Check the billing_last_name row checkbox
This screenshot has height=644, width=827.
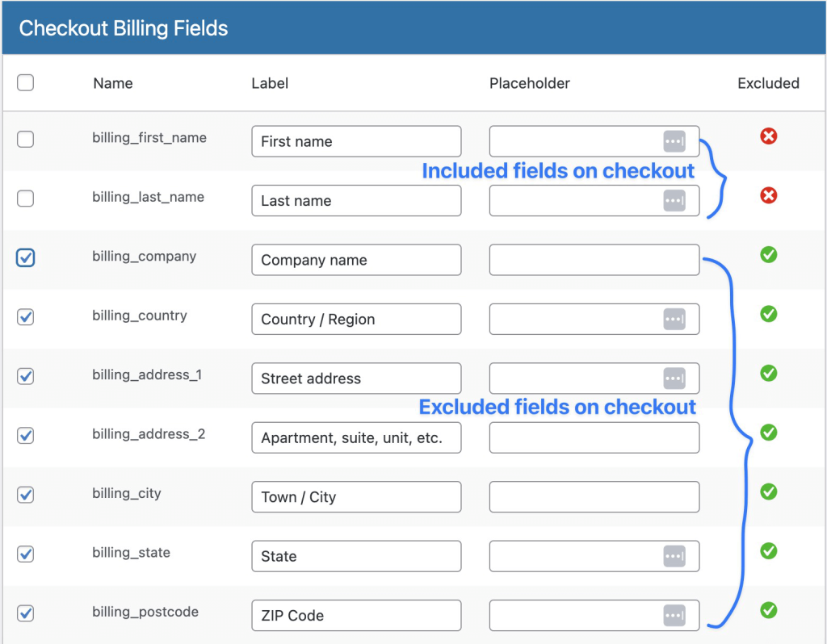coord(25,199)
